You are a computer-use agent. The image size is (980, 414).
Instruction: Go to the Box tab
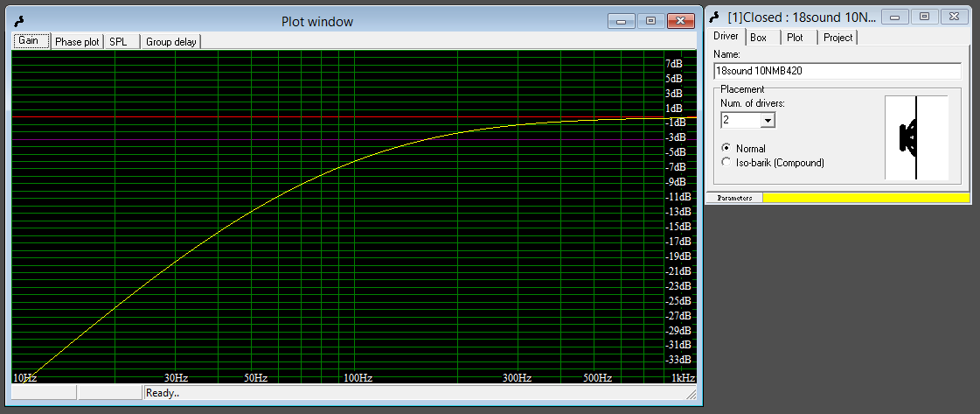758,37
